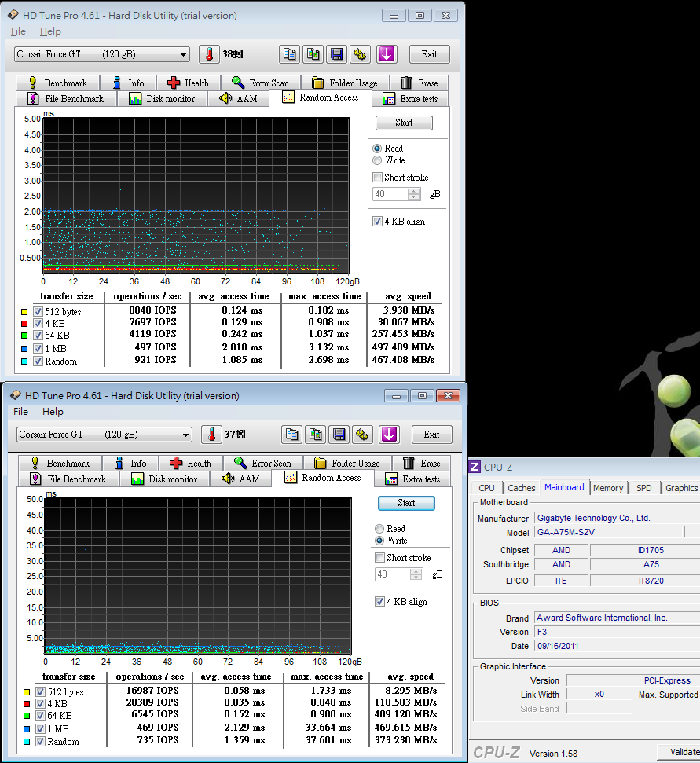Click Exit button in bottom HD Tune window

(431, 435)
